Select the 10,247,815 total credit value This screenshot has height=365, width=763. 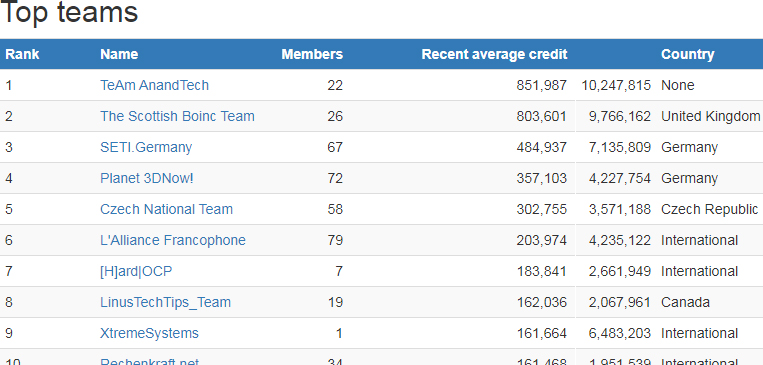pos(616,86)
